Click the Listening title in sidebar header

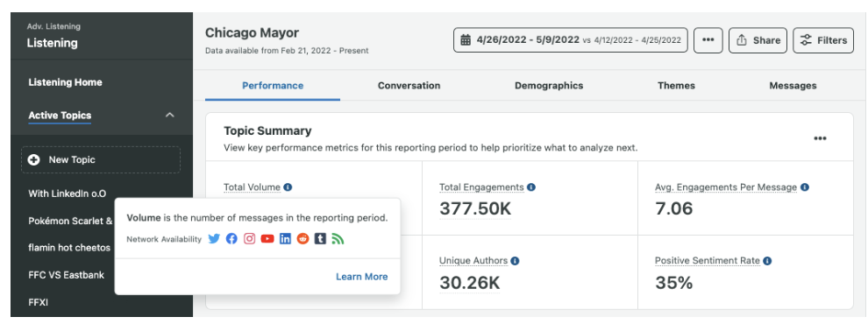(x=52, y=43)
